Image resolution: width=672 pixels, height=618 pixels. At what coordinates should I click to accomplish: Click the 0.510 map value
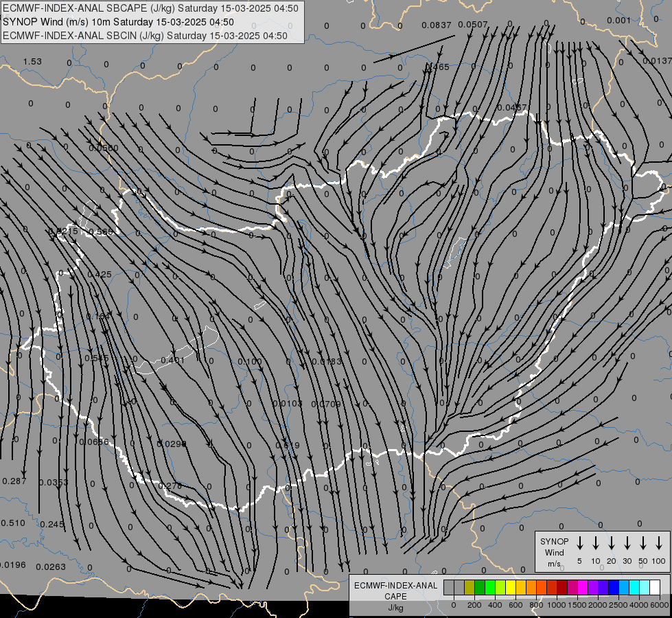pyautogui.click(x=13, y=523)
